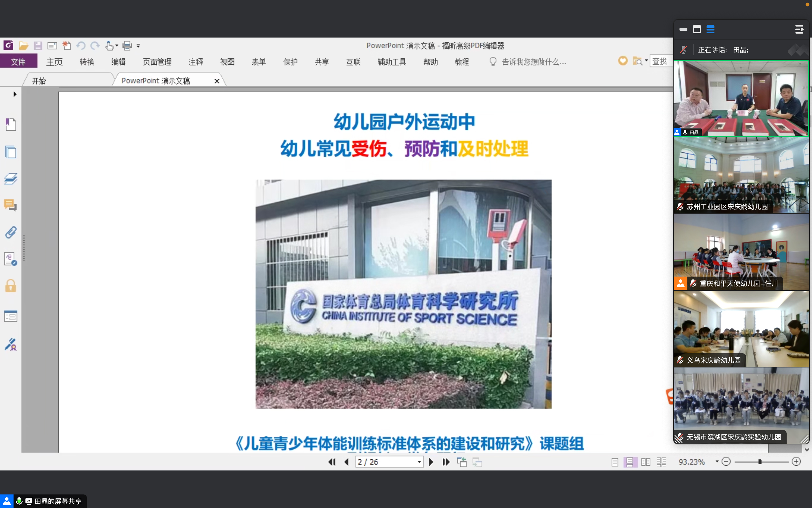The height and width of the screenshot is (508, 812).
Task: Close the PowerPoint 演示文稿 document tab
Action: tap(217, 81)
